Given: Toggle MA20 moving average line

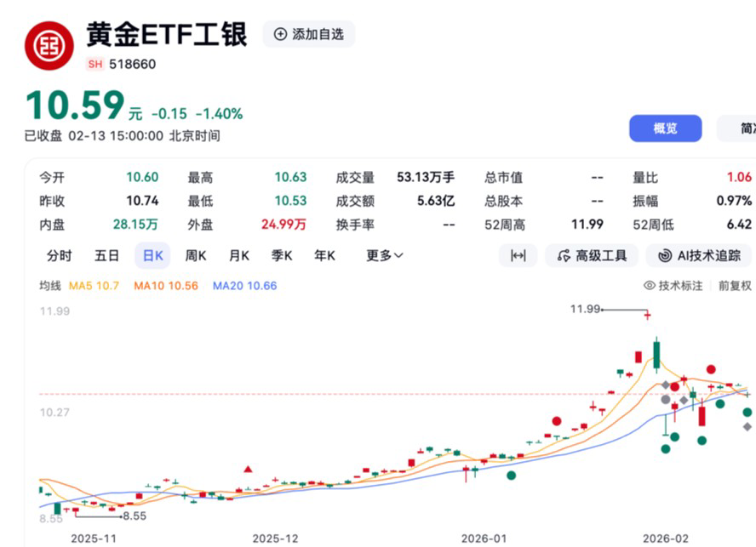Looking at the screenshot, I should coord(244,286).
